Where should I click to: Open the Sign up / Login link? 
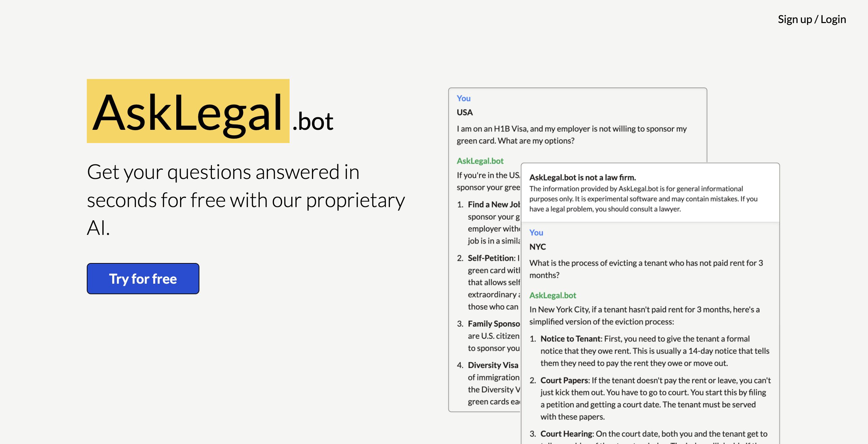click(x=812, y=19)
